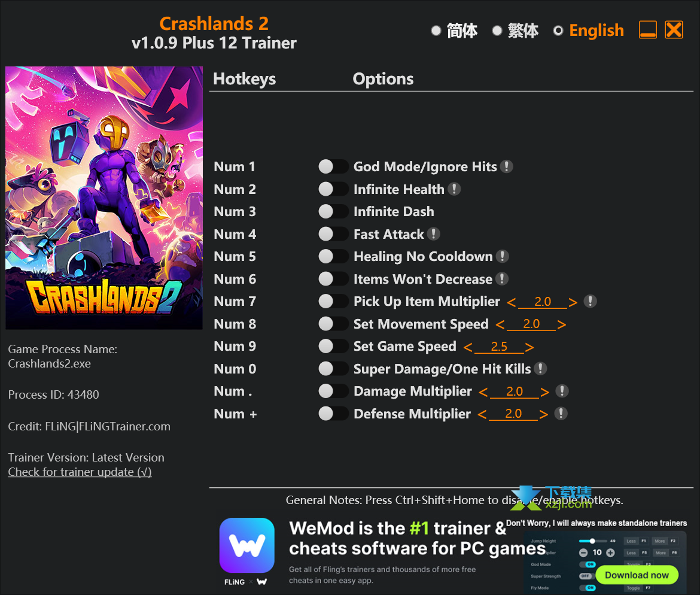Click the Set Game Speed value field
700x595 pixels.
[498, 347]
